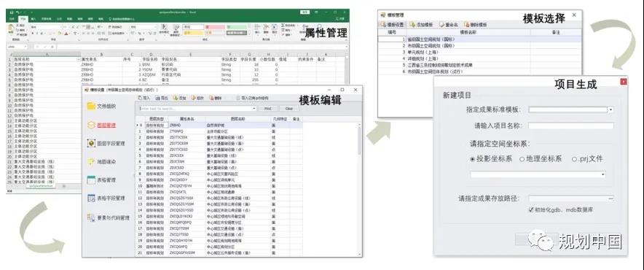Select template row 详细规划（上海）
The image size is (644, 270).
click(479, 58)
